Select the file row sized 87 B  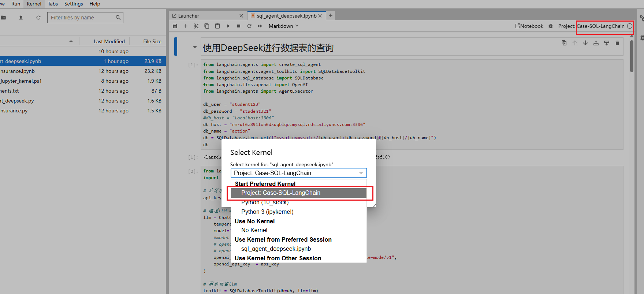click(x=83, y=91)
